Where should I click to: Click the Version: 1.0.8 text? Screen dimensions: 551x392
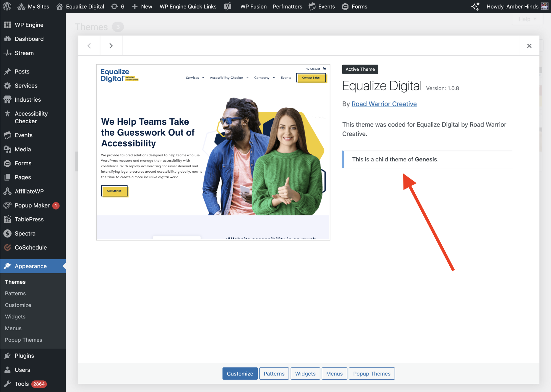click(x=443, y=88)
